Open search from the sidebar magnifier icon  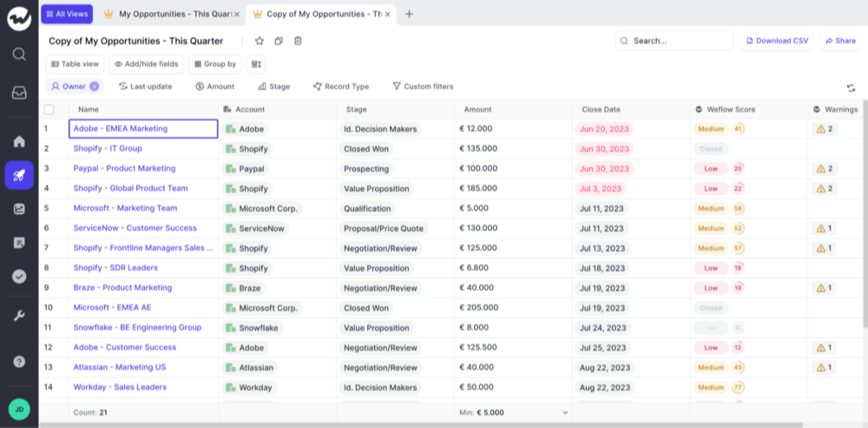[19, 55]
